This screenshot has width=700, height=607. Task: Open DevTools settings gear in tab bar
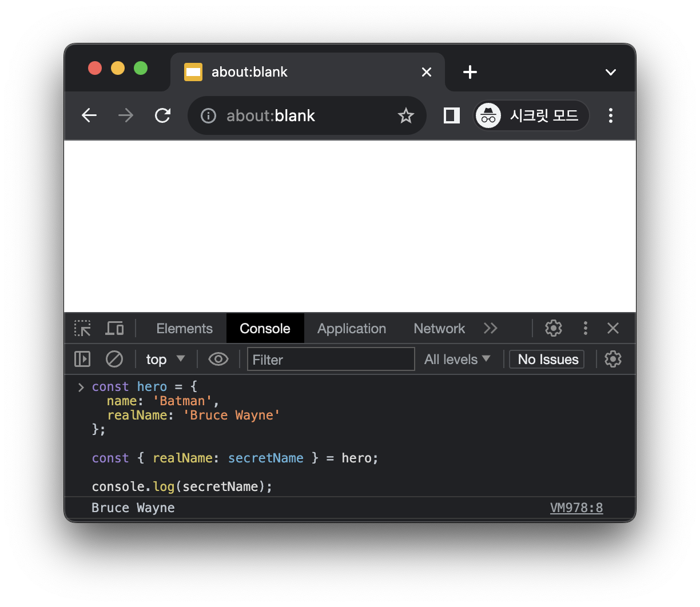[554, 328]
